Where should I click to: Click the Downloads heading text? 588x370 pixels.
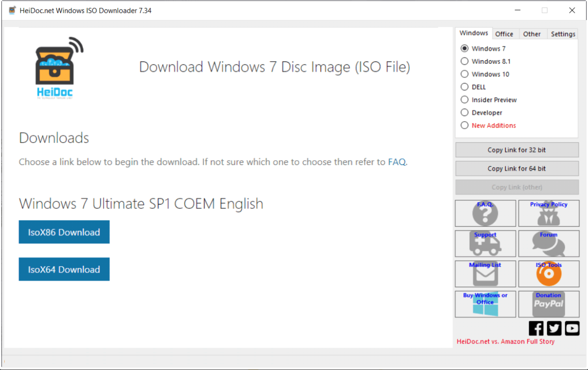[54, 138]
